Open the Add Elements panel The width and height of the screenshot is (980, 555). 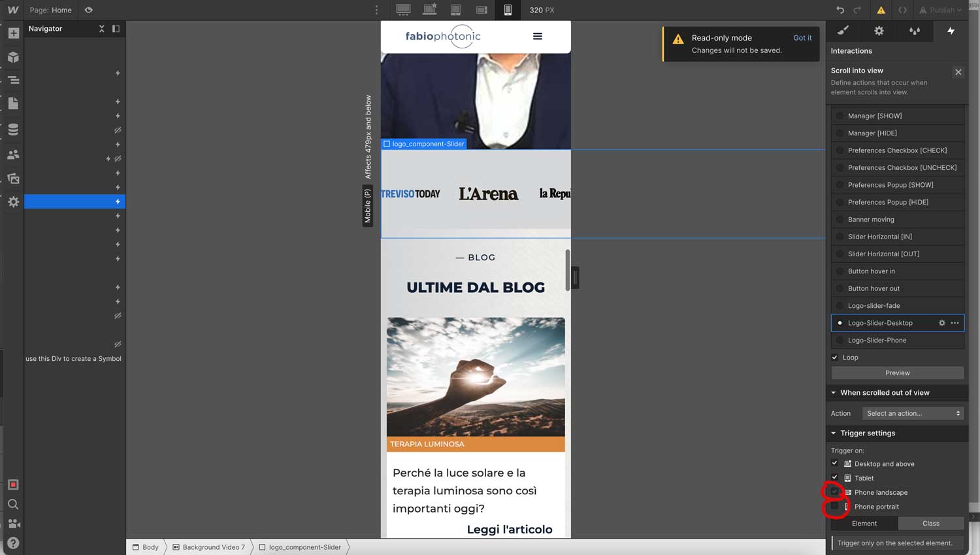pos(13,33)
